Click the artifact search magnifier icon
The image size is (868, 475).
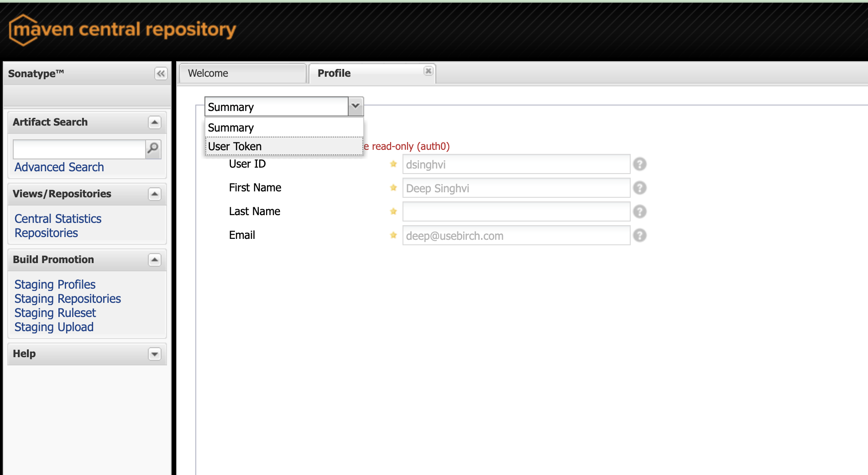153,149
